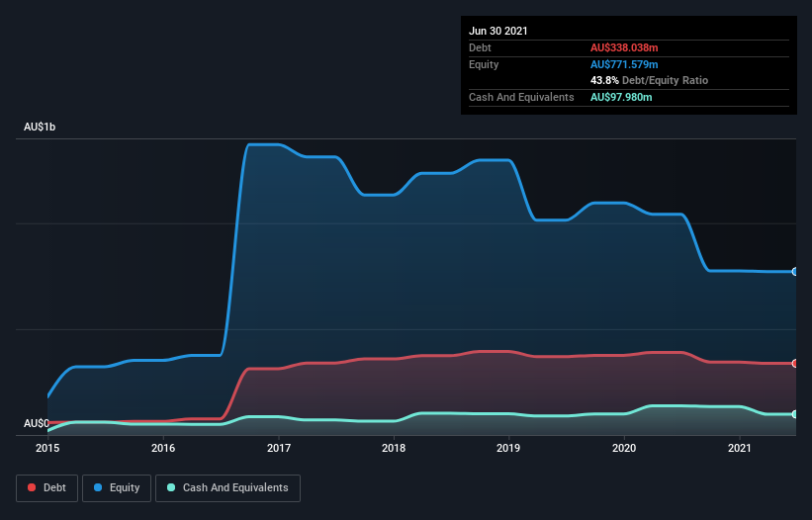Toggle the Debt legend button
Screen dimensions: 812x520
coord(46,488)
